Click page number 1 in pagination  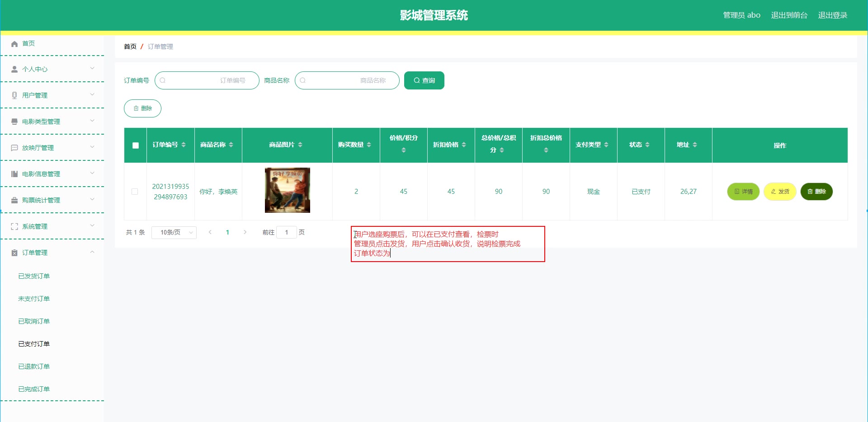coord(227,232)
